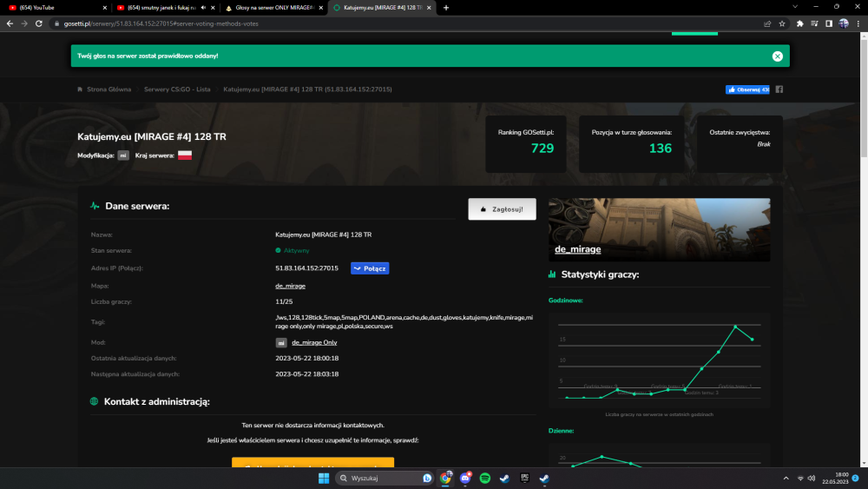The width and height of the screenshot is (868, 489).
Task: Open the de_mirage map link in server data
Action: tap(290, 286)
